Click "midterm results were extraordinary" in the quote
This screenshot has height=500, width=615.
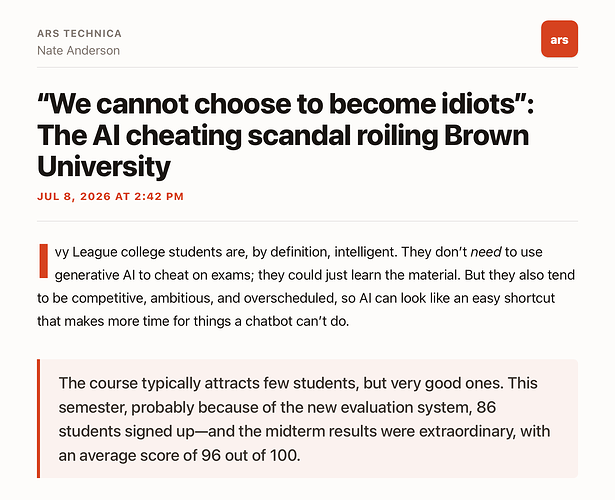(x=389, y=431)
